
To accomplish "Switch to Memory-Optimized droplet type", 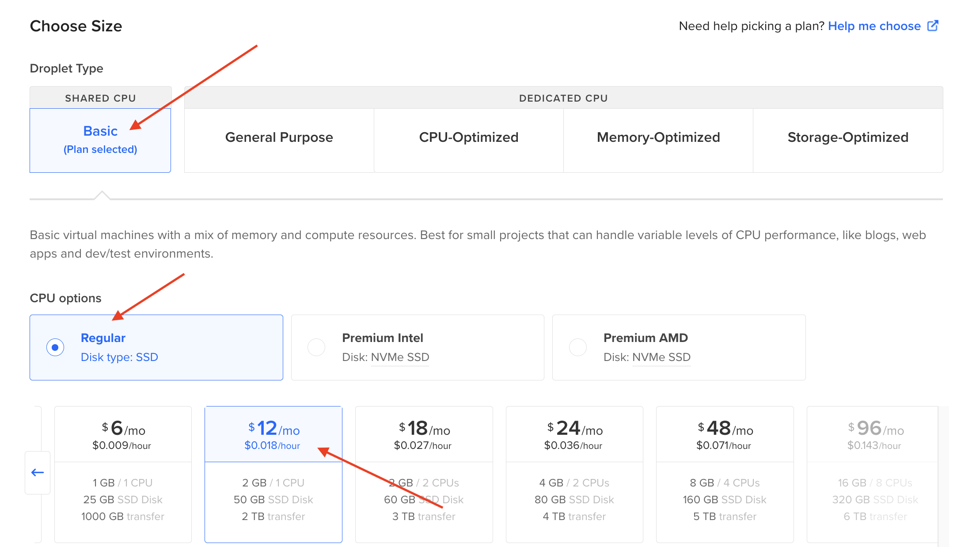I will click(658, 140).
